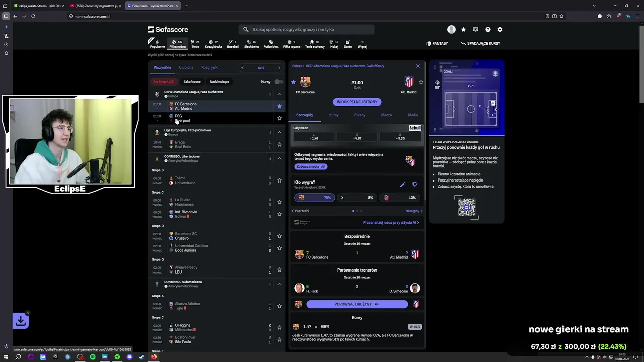Open Sofascore settings gear

[x=500, y=29]
